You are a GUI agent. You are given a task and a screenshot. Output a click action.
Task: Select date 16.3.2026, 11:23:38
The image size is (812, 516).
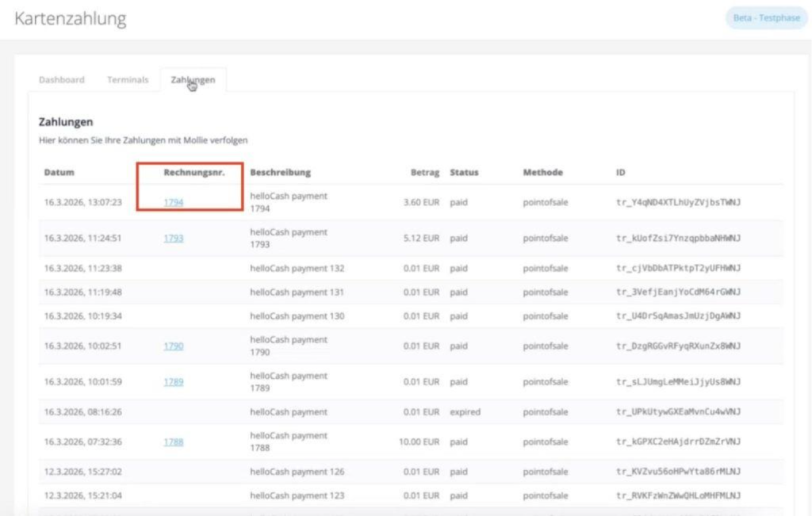click(82, 268)
